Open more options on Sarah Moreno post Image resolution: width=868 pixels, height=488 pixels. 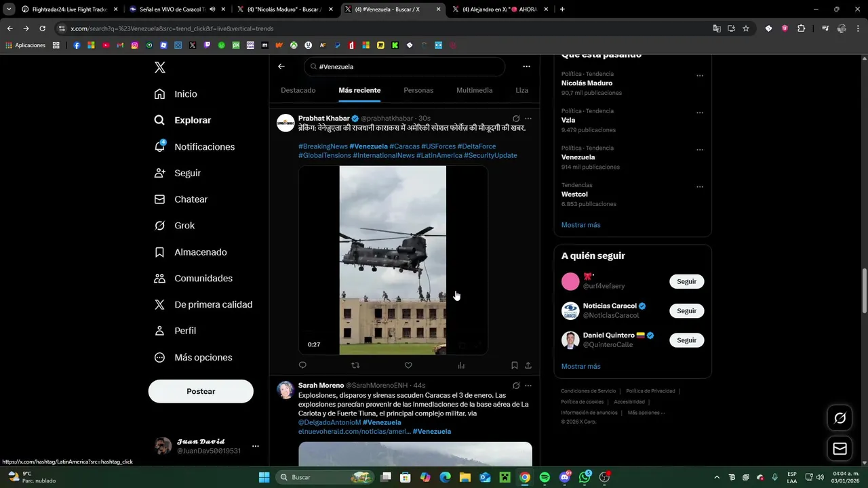(x=528, y=386)
